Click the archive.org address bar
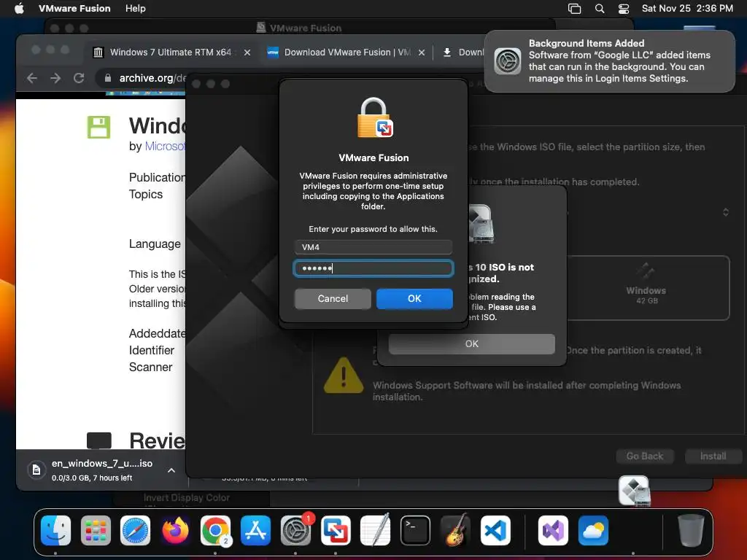 (152, 78)
